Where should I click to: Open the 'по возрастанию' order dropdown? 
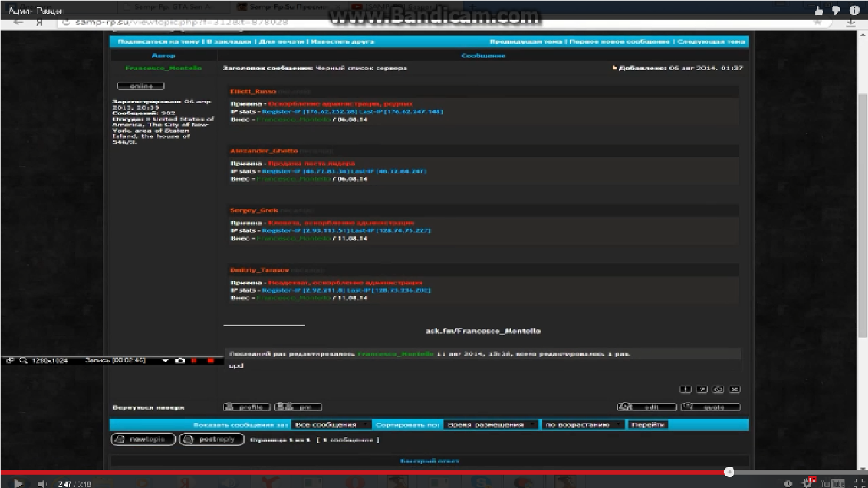(x=582, y=424)
